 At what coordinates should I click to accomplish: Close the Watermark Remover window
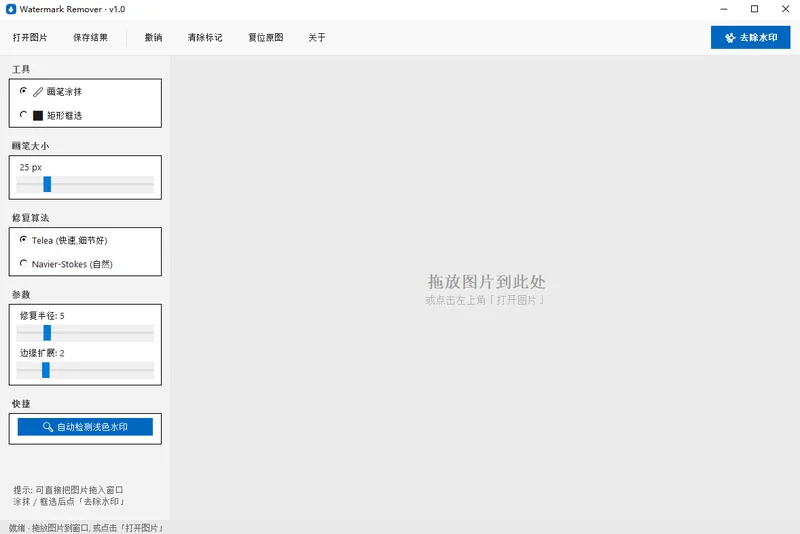[786, 9]
